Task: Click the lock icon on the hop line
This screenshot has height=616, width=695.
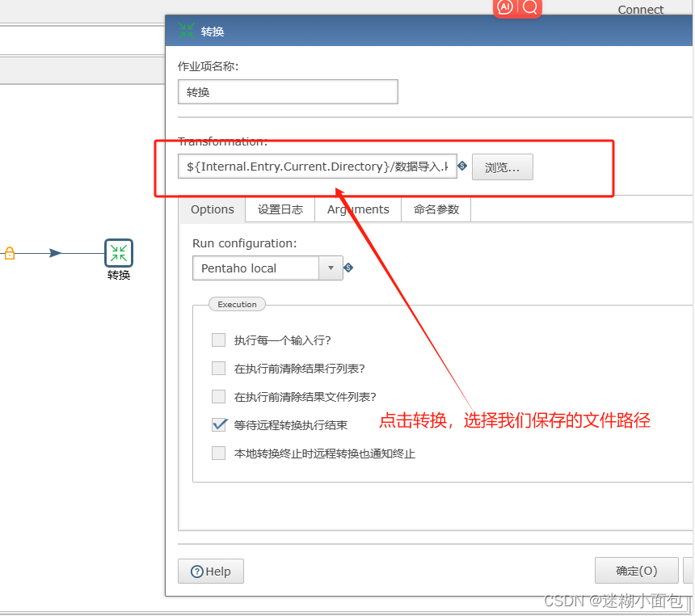Action: coord(10,253)
